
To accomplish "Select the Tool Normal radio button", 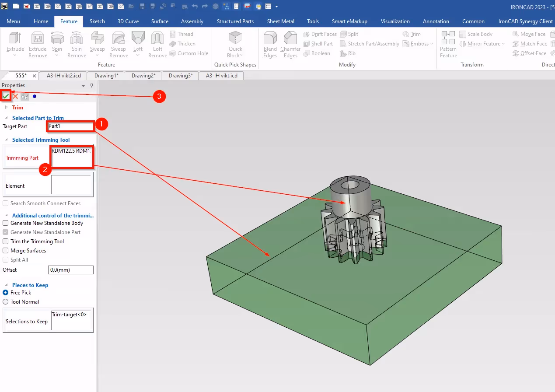I will [x=6, y=301].
